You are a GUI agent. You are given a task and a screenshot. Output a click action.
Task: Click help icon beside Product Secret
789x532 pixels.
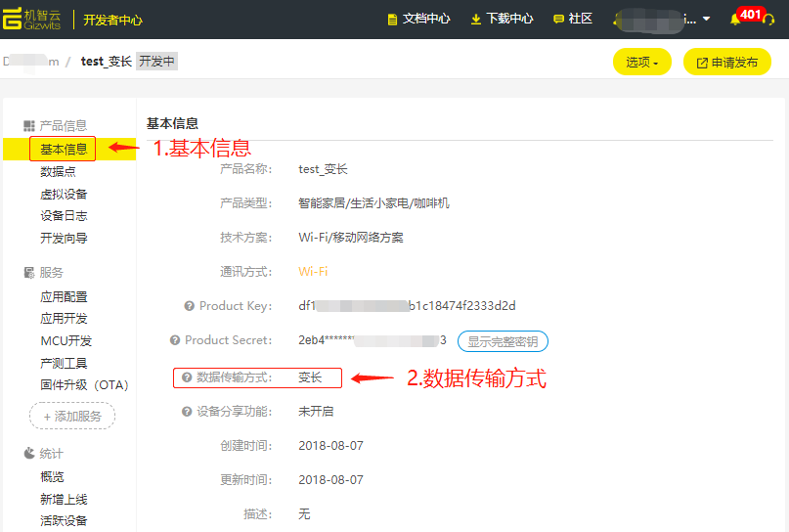pyautogui.click(x=175, y=340)
